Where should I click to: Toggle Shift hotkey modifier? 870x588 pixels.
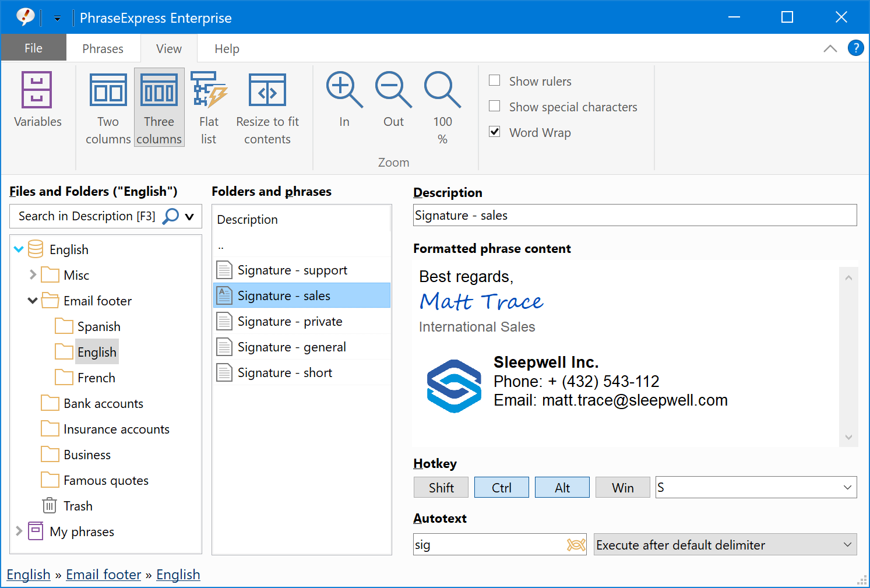tap(441, 487)
